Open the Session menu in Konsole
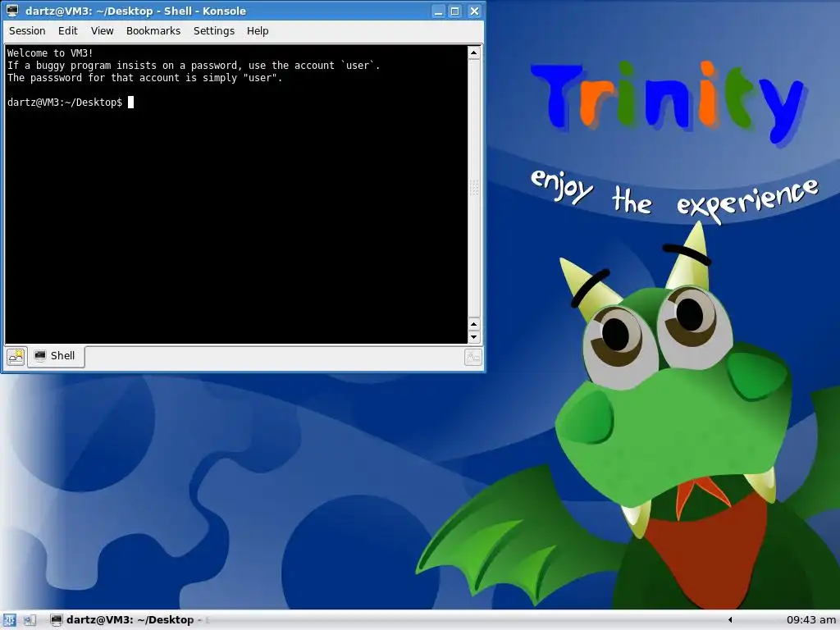 [27, 31]
